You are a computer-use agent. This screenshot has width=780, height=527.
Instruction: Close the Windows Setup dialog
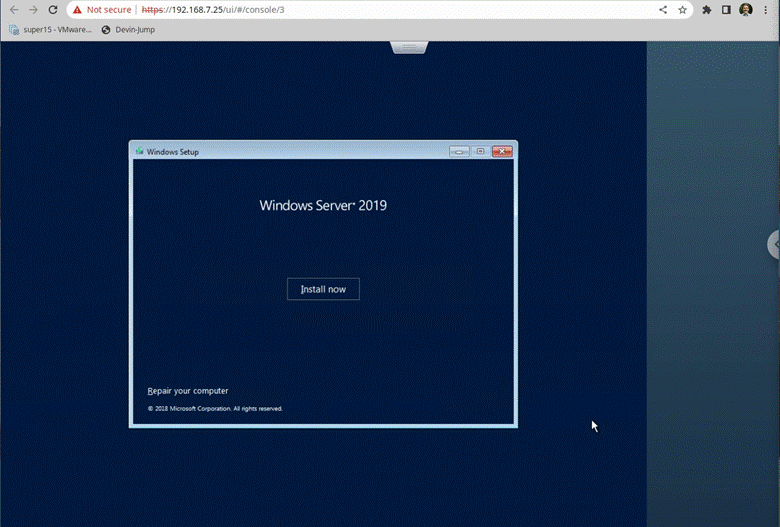pyautogui.click(x=502, y=151)
